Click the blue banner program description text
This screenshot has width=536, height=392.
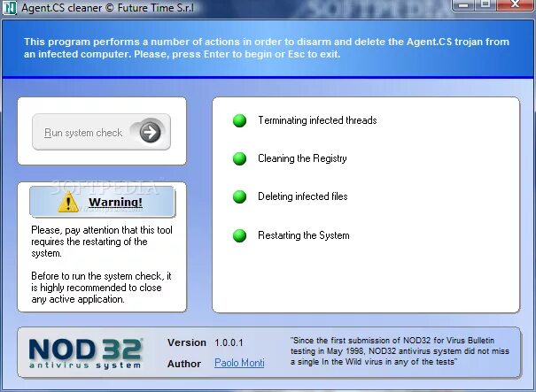pos(267,48)
